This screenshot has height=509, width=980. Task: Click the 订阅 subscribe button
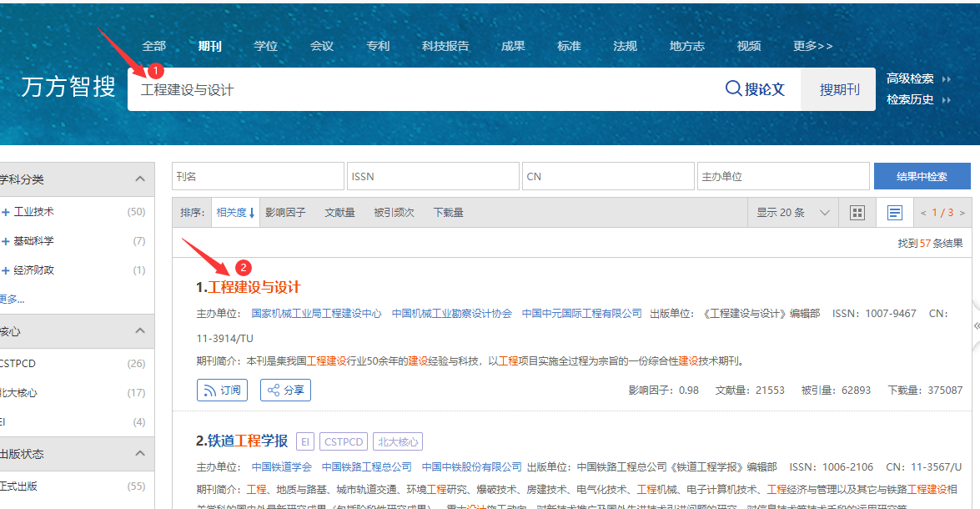pyautogui.click(x=223, y=390)
